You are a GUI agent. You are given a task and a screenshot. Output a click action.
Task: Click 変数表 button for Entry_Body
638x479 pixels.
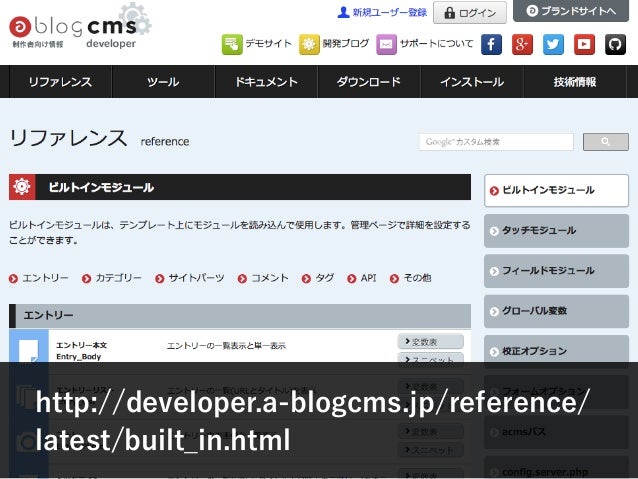(x=430, y=342)
